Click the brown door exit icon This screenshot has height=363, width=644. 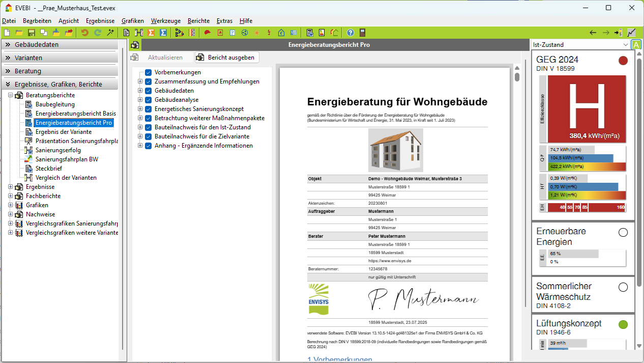pyautogui.click(x=363, y=33)
